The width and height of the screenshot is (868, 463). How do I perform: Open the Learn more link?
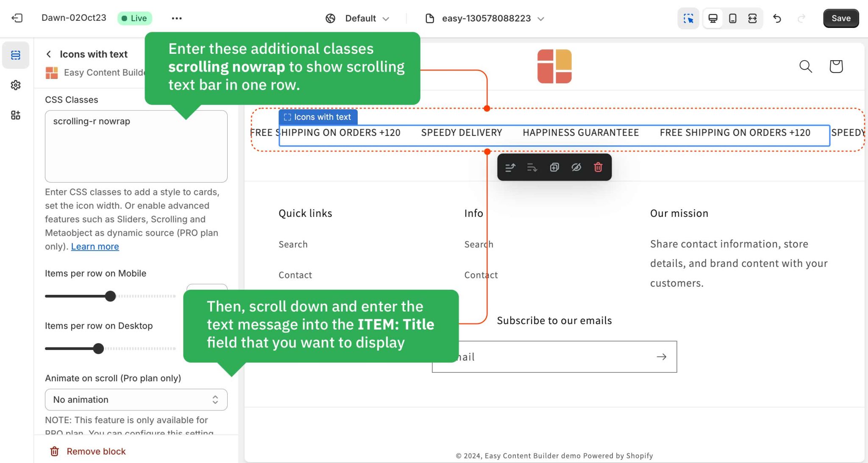95,247
